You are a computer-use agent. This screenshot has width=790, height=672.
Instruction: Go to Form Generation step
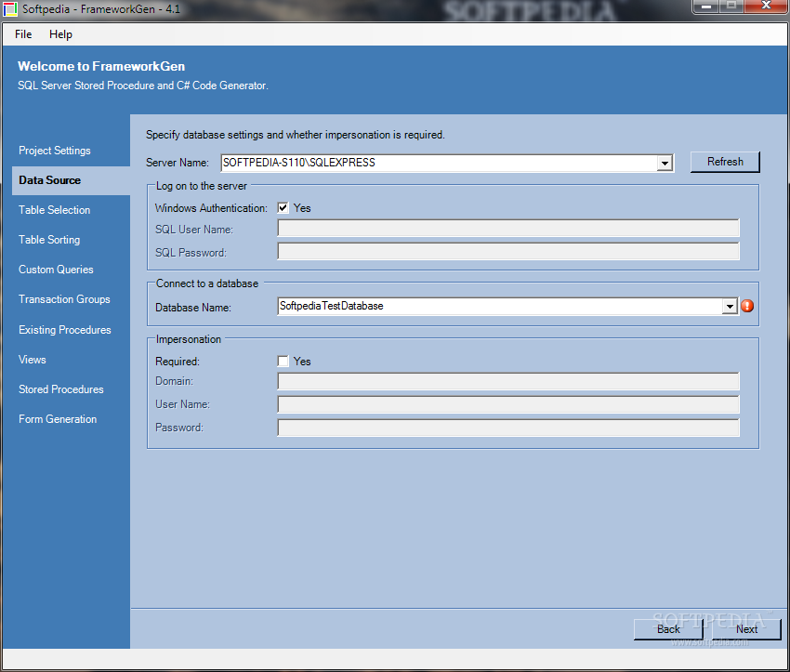58,419
